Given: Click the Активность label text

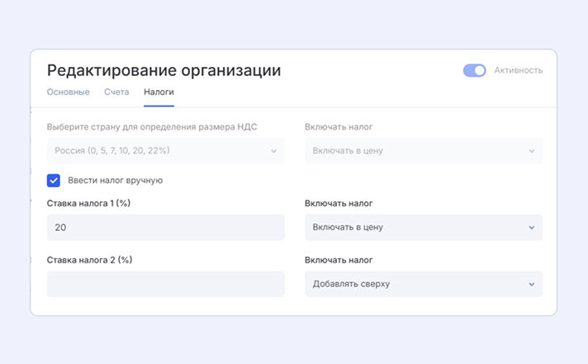Looking at the screenshot, I should 518,70.
